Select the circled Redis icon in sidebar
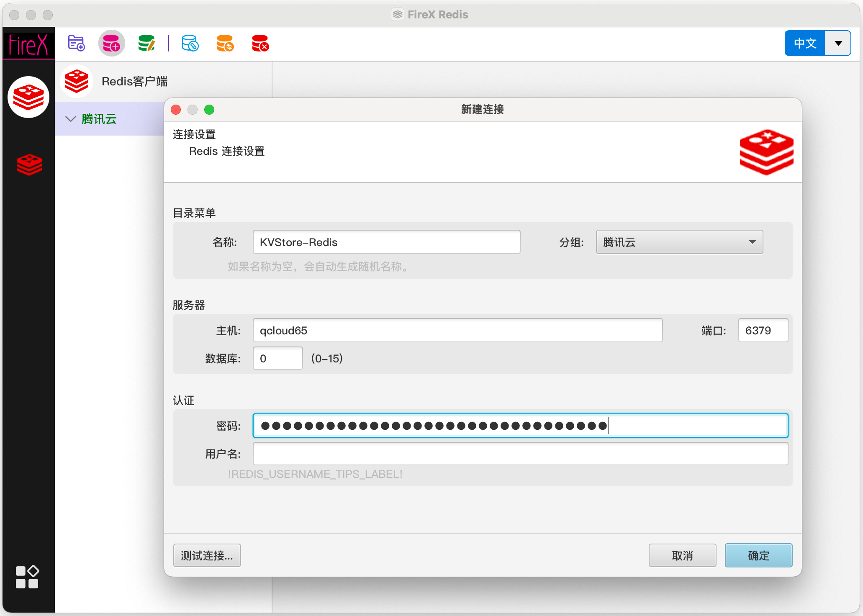This screenshot has height=616, width=863. point(28,97)
